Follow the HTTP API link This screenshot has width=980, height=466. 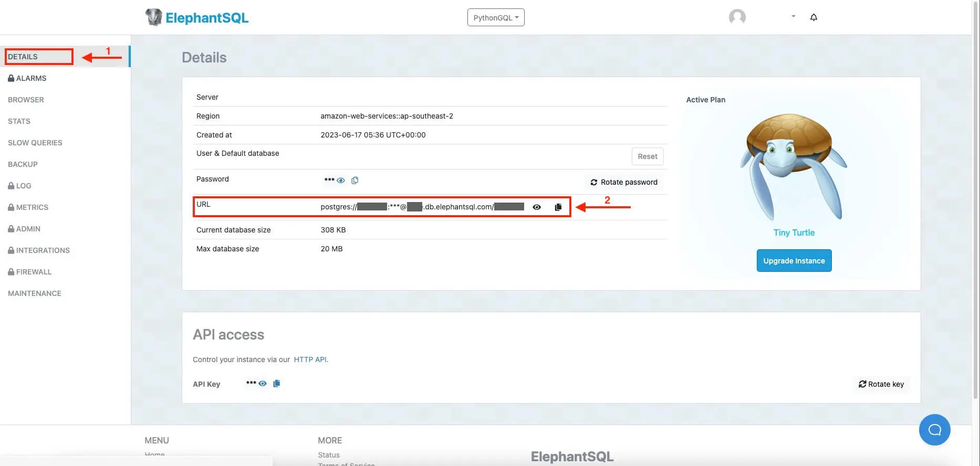click(x=310, y=359)
